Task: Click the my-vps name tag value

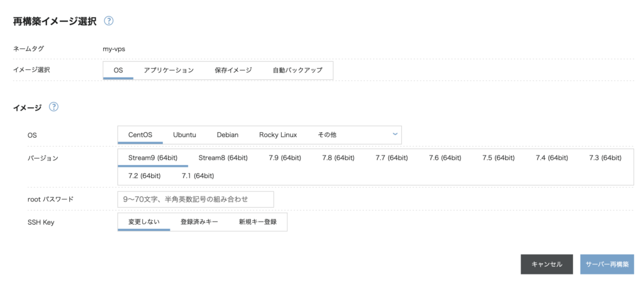Action: (x=114, y=49)
